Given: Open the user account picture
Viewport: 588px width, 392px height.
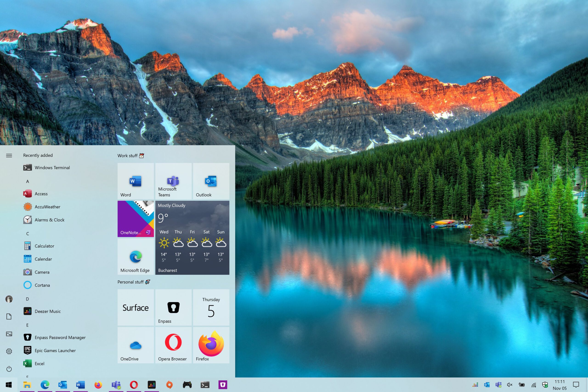Looking at the screenshot, I should pyautogui.click(x=9, y=299).
